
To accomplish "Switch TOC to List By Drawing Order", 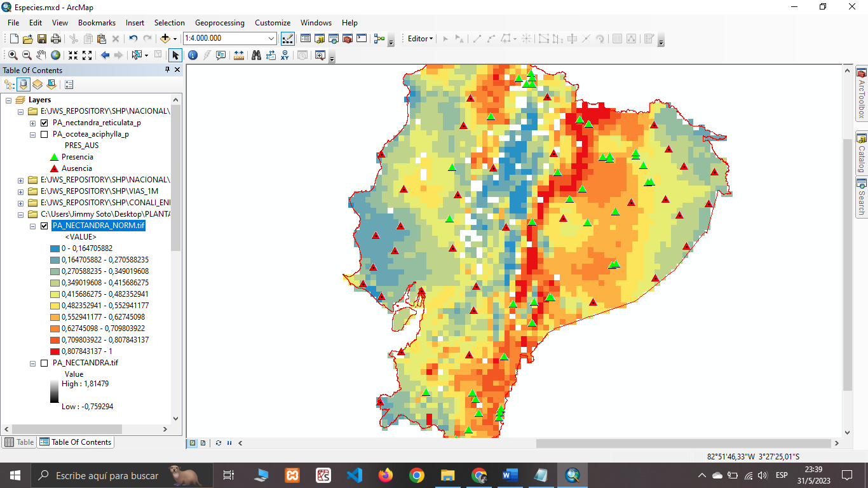I will coord(10,84).
